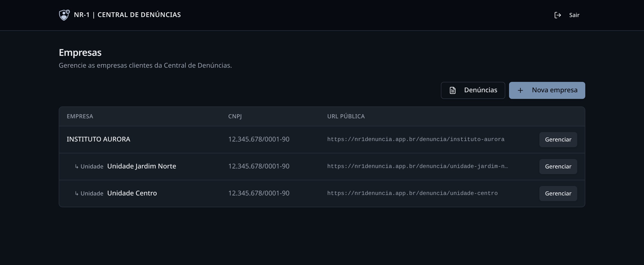644x265 pixels.
Task: Select the Unidade Centro name
Action: pyautogui.click(x=132, y=193)
